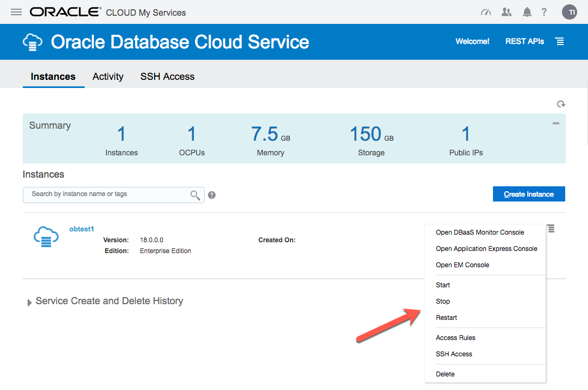Switch to the SSH Access tab
This screenshot has width=588, height=390.
[167, 77]
